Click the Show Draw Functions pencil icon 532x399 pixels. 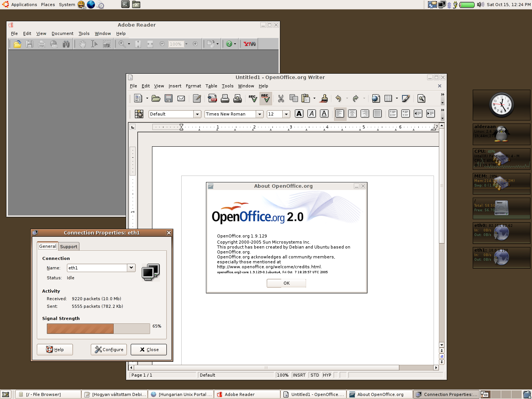click(405, 98)
